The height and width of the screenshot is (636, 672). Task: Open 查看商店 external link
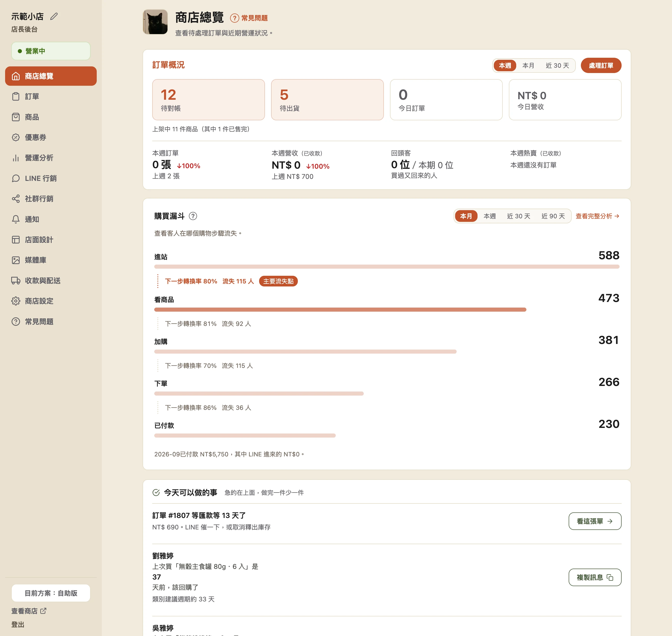(x=29, y=611)
